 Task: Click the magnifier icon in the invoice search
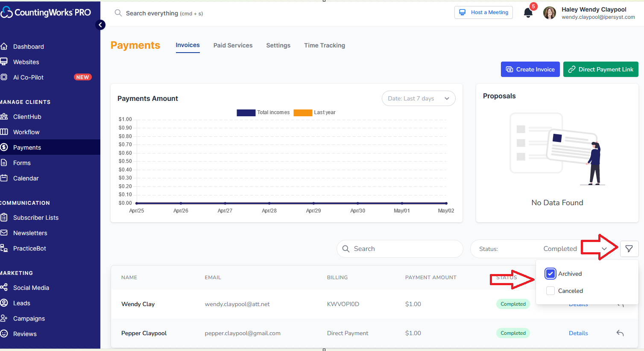(x=346, y=249)
